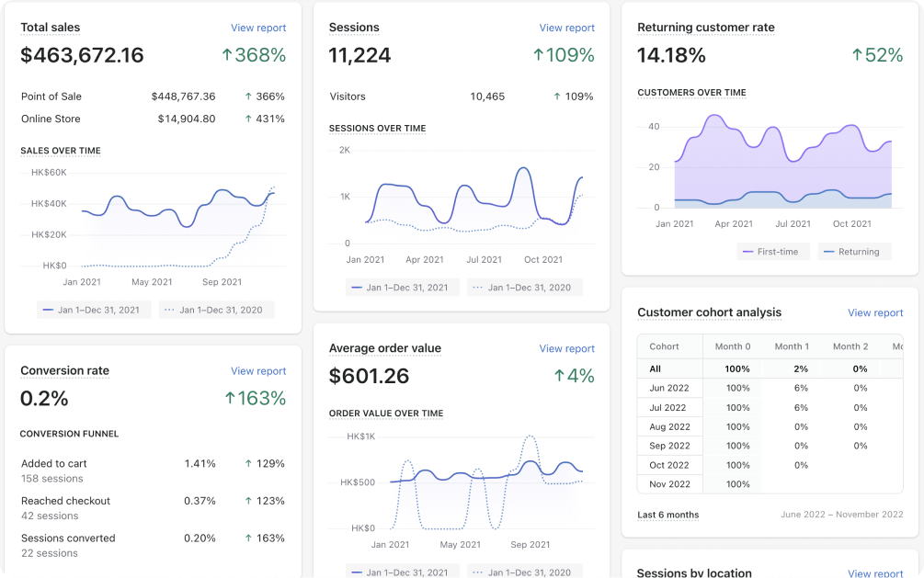Select the Month 1 column header

[x=792, y=346]
